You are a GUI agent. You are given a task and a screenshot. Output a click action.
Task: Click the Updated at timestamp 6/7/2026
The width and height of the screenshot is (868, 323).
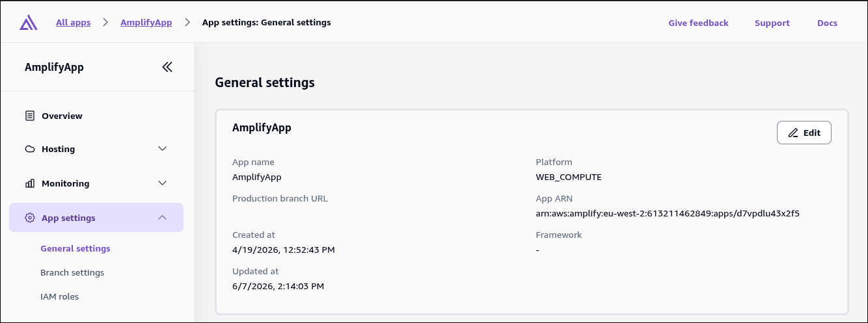278,286
